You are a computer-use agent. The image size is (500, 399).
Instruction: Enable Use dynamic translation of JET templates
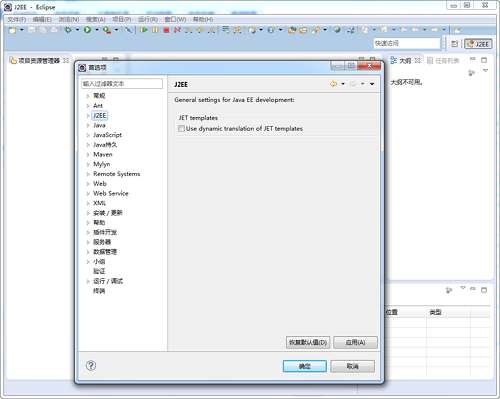pos(181,129)
